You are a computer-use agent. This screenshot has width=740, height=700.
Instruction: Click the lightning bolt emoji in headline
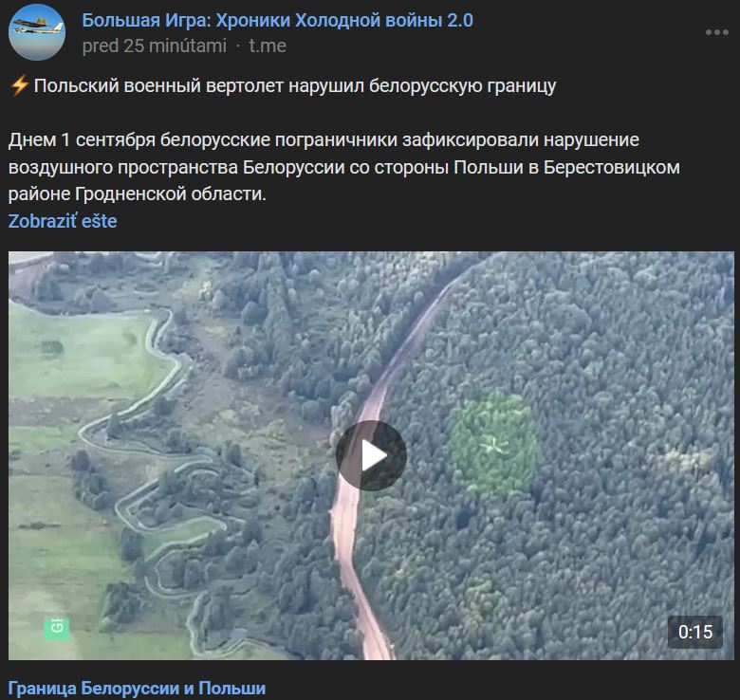[19, 86]
